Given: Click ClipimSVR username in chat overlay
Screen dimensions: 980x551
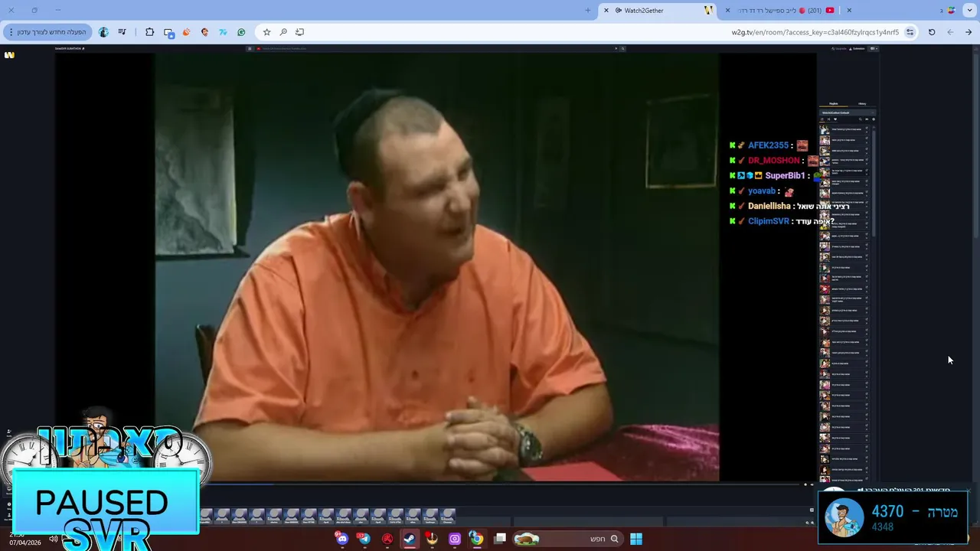Looking at the screenshot, I should click(769, 222).
